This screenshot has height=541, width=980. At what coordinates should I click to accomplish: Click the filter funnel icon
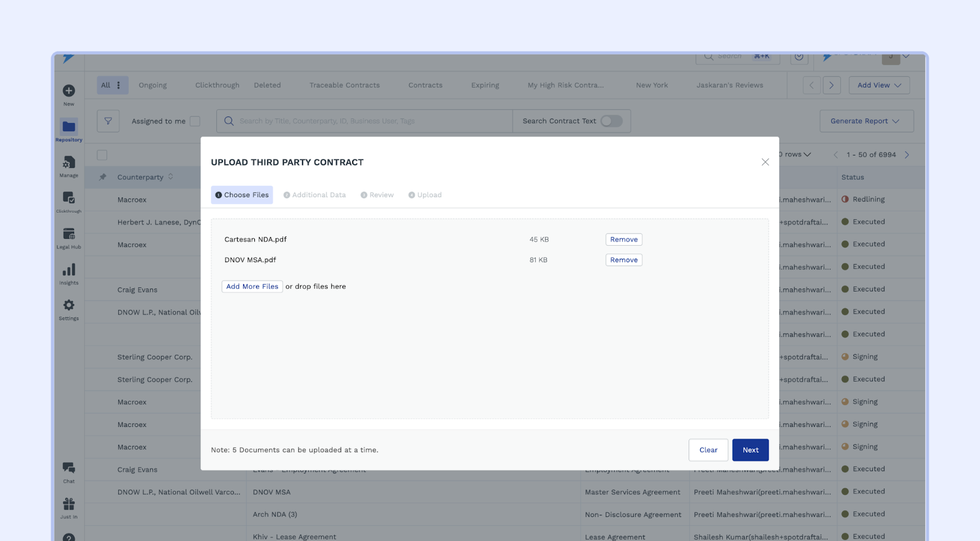(108, 121)
